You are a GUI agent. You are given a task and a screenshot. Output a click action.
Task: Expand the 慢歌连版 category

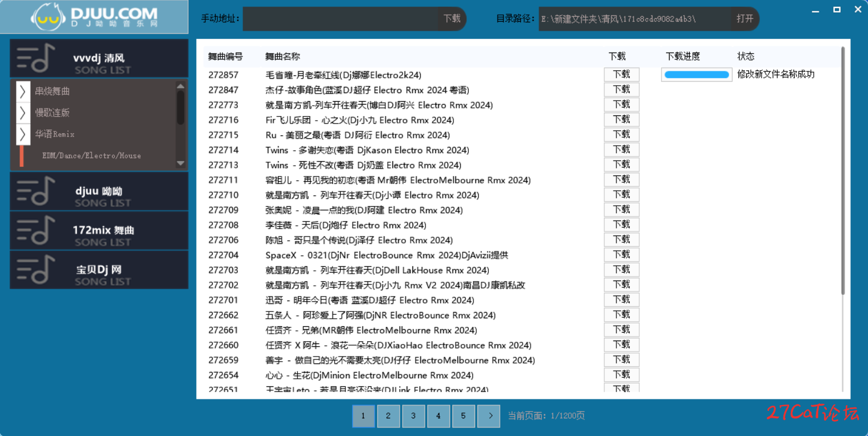pos(23,113)
